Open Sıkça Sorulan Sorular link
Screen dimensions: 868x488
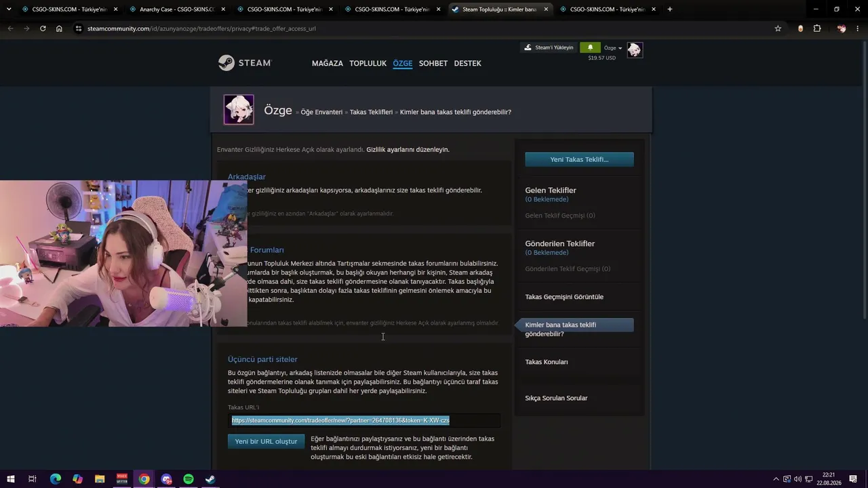pyautogui.click(x=556, y=398)
